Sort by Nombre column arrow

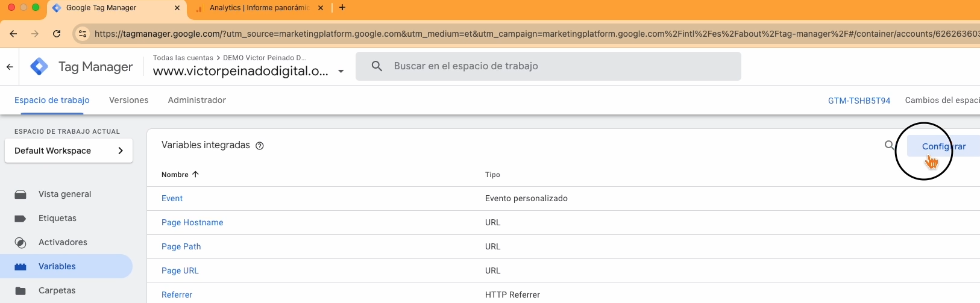coord(195,175)
